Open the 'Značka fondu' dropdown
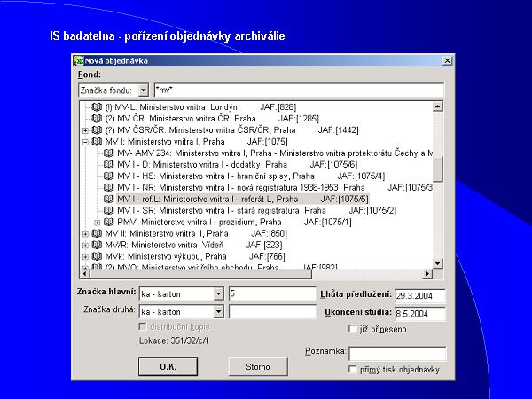532x399 pixels. 144,90
